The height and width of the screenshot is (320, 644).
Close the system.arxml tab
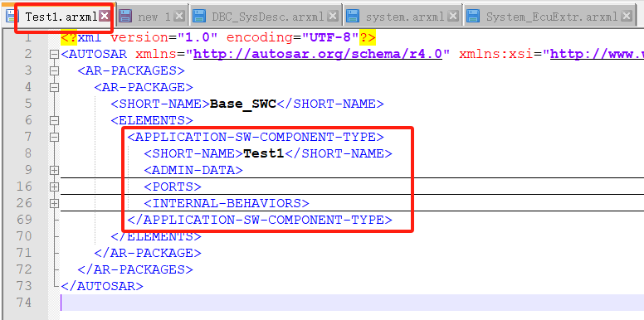[453, 16]
